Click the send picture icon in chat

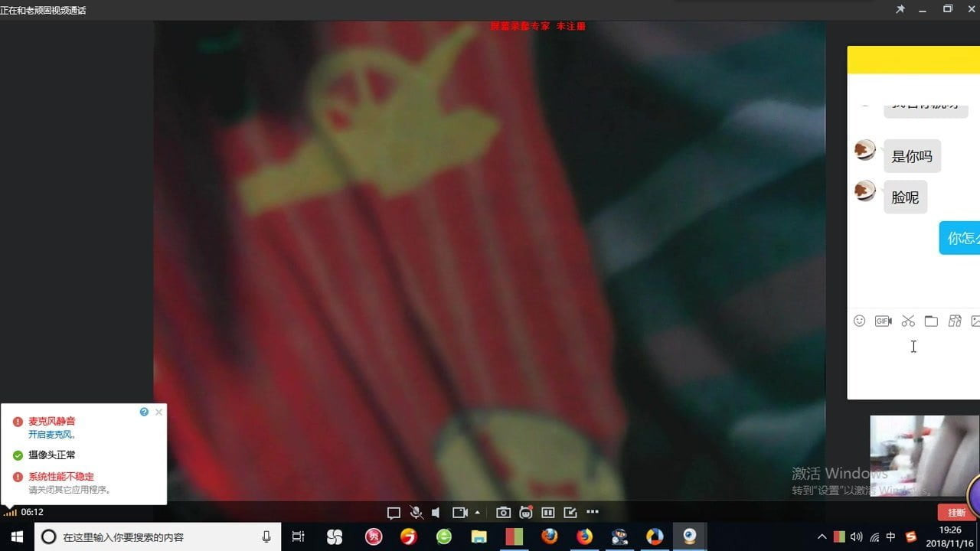(x=975, y=321)
